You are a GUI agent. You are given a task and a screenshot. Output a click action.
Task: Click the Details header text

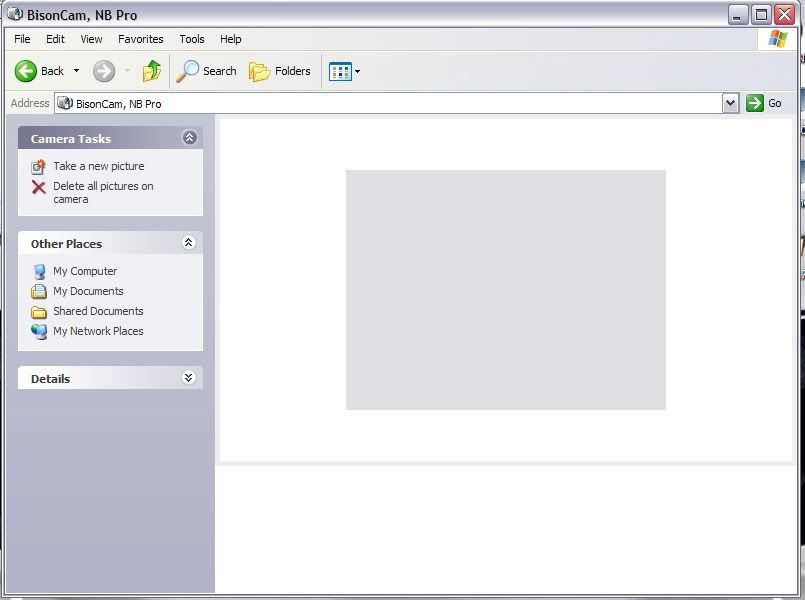click(50, 379)
